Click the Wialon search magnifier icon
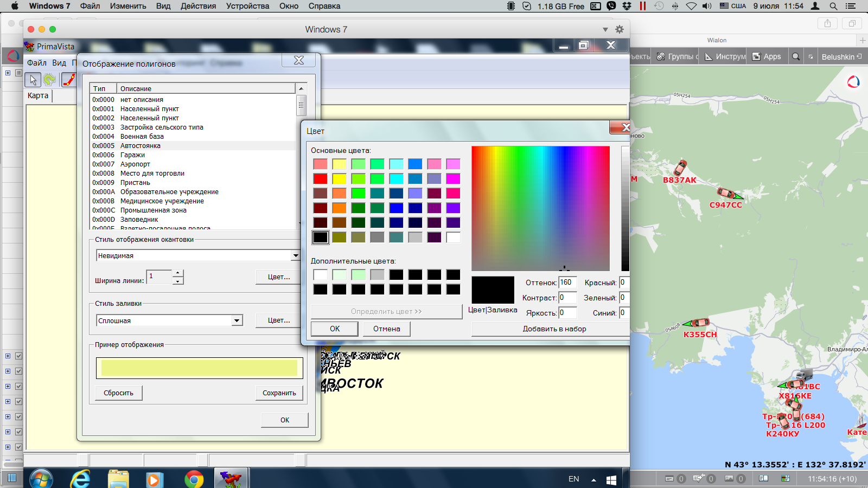This screenshot has height=488, width=868. 796,56
